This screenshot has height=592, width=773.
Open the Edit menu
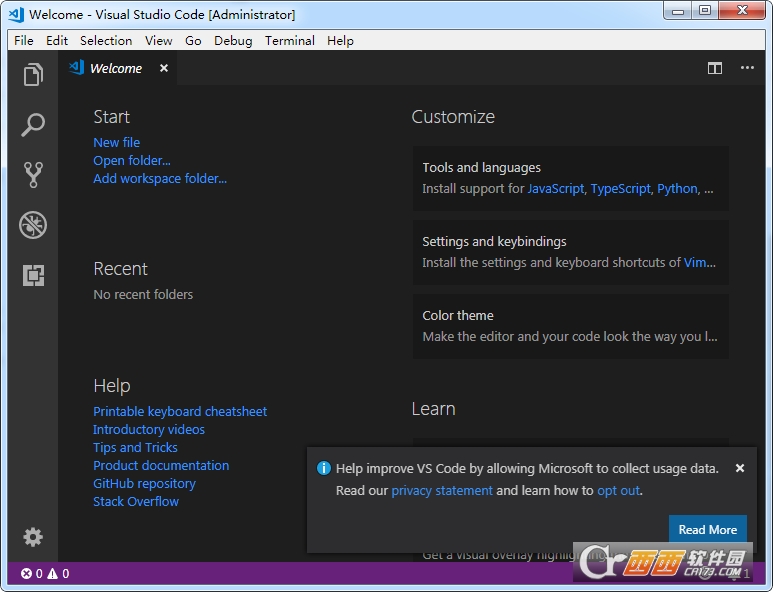[57, 40]
